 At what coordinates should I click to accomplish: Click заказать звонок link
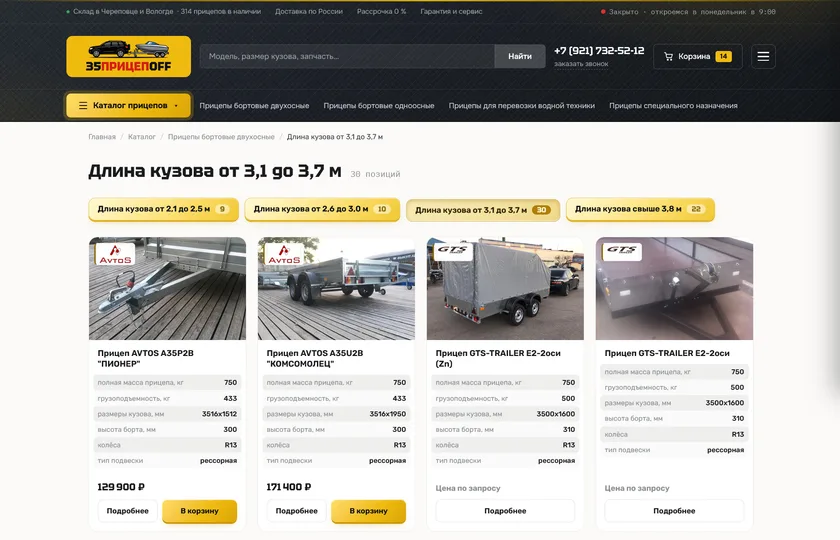point(581,64)
